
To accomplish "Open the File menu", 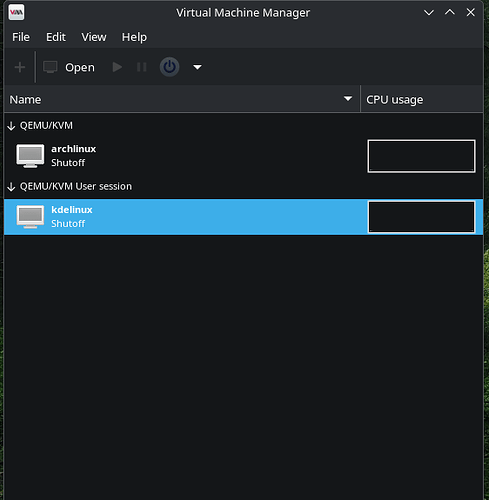I will coord(21,37).
